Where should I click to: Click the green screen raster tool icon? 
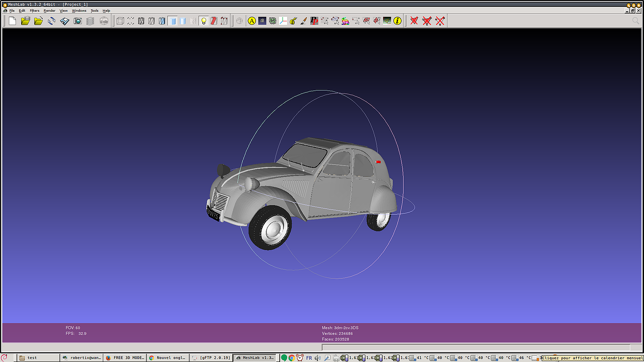pos(387,21)
